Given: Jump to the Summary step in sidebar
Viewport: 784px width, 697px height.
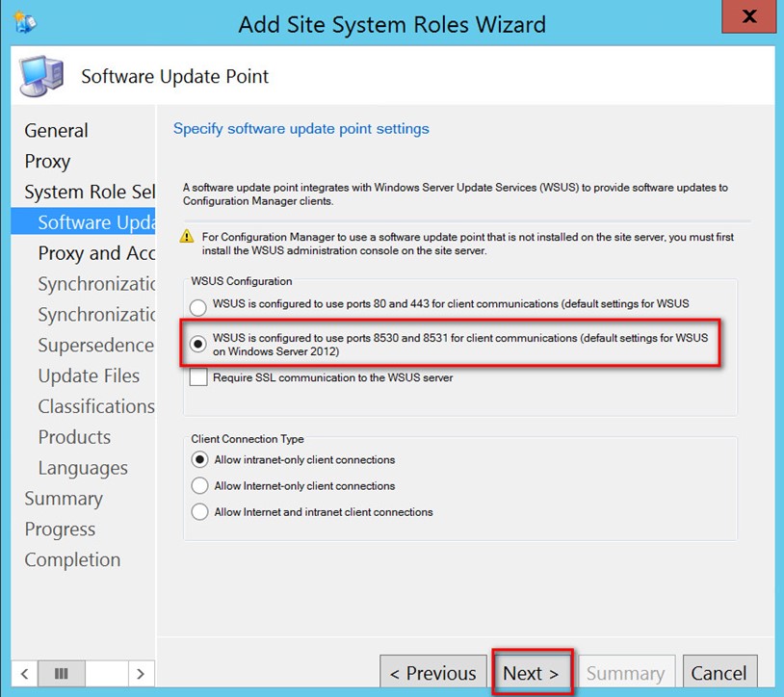Looking at the screenshot, I should point(64,499).
